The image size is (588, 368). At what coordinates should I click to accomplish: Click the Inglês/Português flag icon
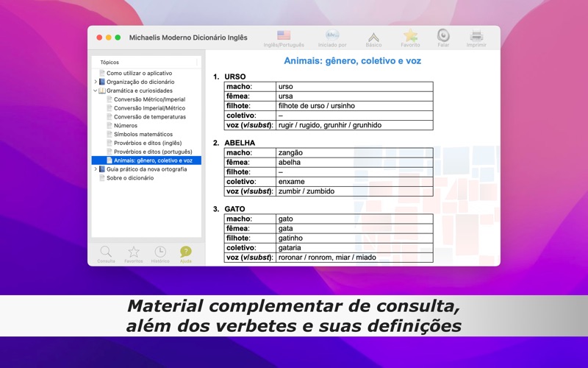pos(284,35)
